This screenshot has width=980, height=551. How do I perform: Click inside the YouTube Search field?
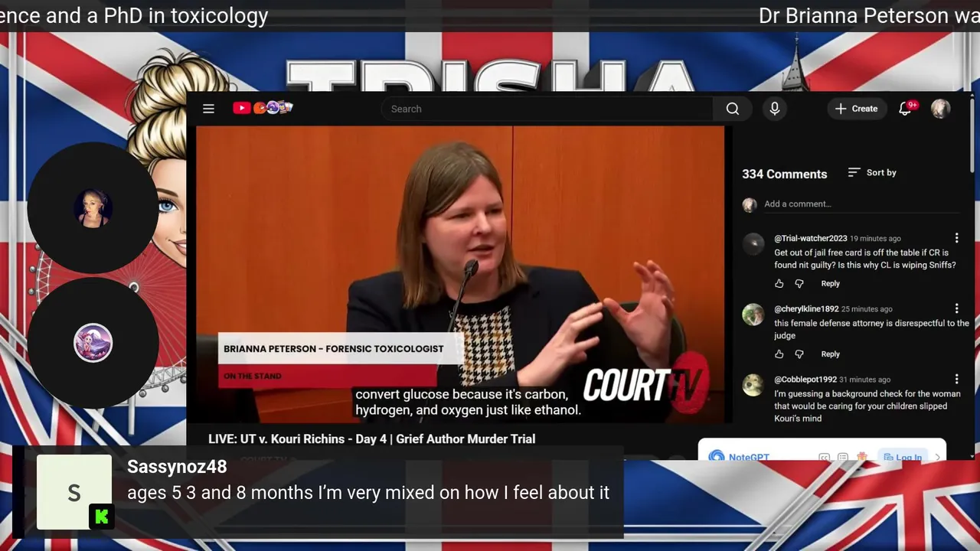coord(547,109)
